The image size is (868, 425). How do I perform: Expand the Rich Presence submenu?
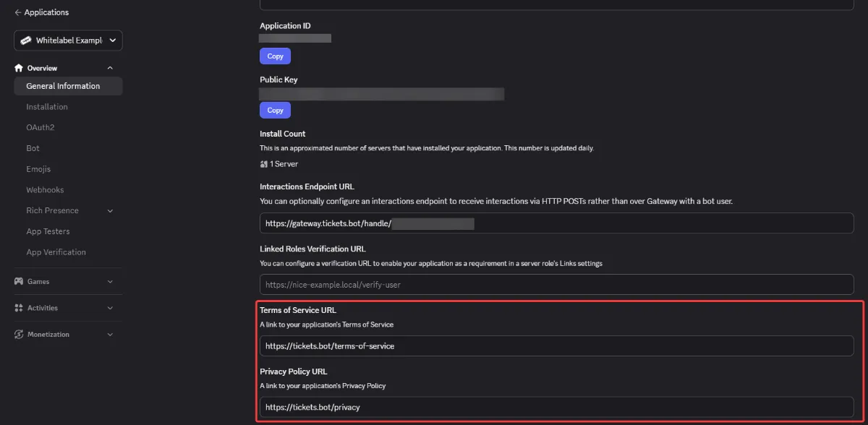point(110,211)
